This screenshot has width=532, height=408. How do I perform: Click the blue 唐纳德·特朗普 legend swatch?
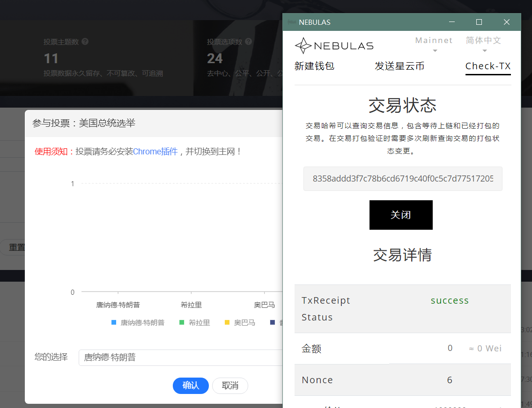pos(114,322)
